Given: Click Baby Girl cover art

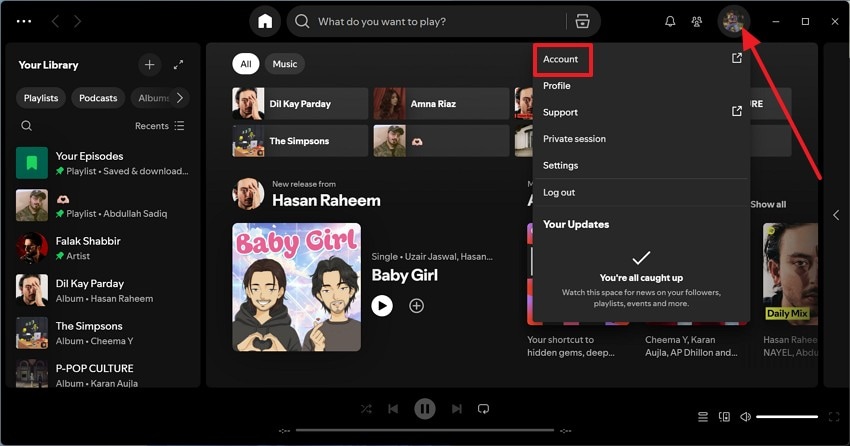Looking at the screenshot, I should click(297, 287).
